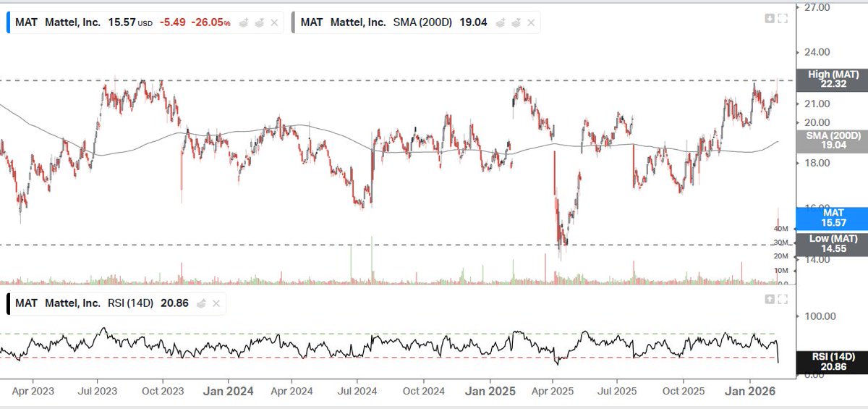Maximize the price chart pane
This screenshot has height=409, width=868.
pos(782,19)
